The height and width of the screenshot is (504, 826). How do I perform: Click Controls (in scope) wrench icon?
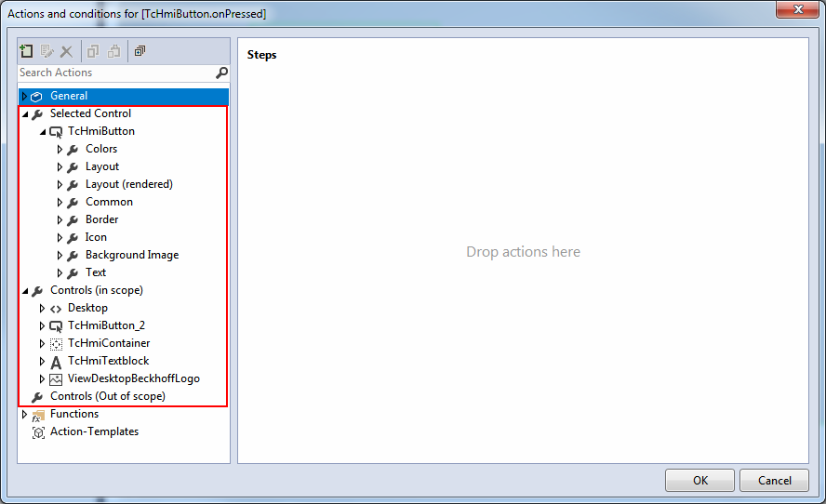pos(37,291)
